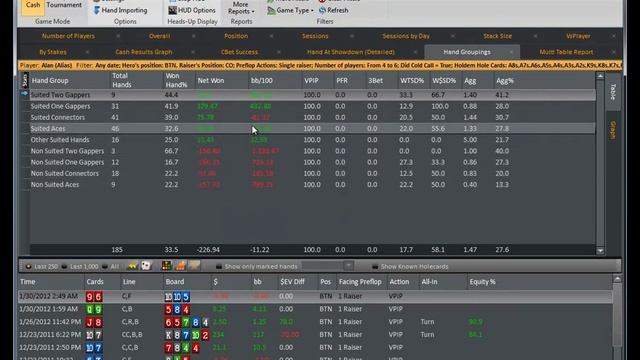Open the Multi Table Report tab

pos(566,52)
